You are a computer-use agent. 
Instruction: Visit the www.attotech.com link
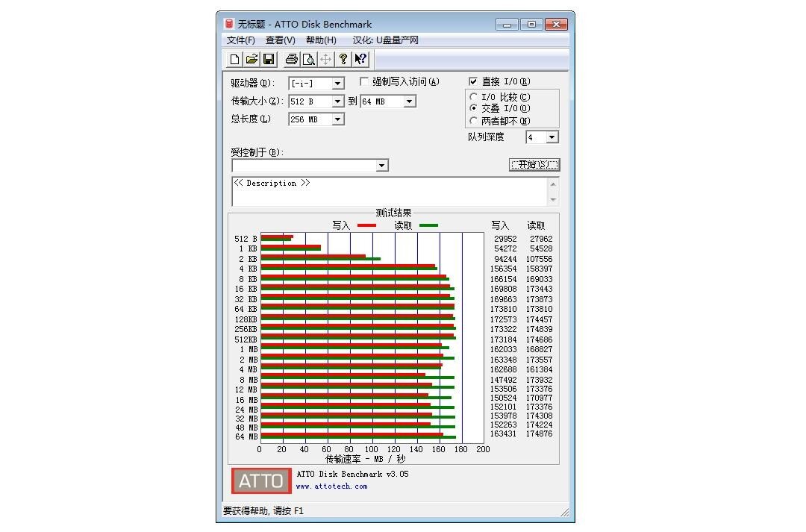tap(331, 486)
